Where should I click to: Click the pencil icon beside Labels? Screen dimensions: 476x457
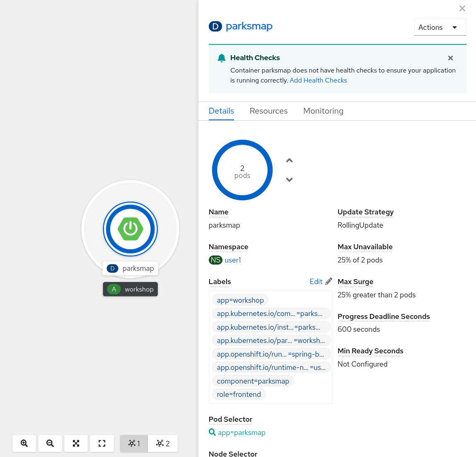coord(329,281)
